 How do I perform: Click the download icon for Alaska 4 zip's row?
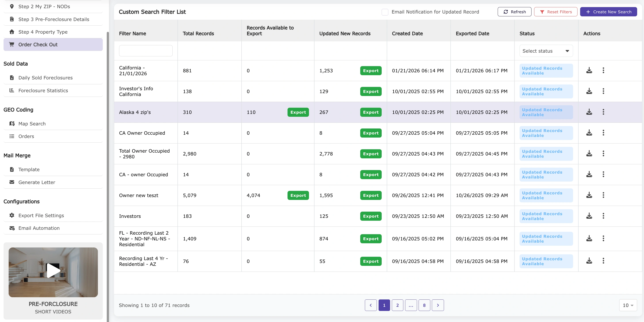coord(589,112)
